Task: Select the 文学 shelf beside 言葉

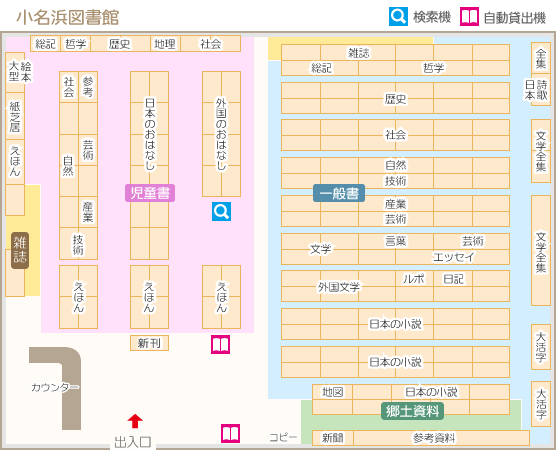Action: 320,249
